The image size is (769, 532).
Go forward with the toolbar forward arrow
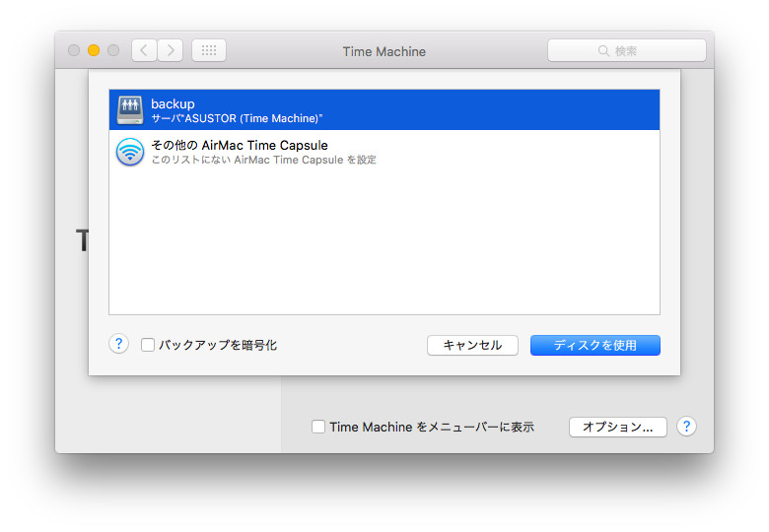[171, 50]
